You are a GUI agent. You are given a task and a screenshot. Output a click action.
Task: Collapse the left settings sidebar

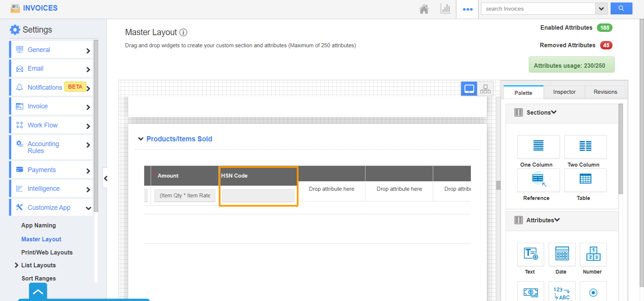point(106,178)
